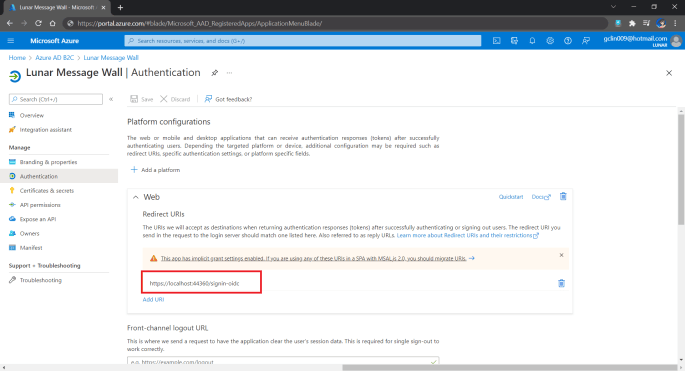The width and height of the screenshot is (685, 371).
Task: Open Certificates & secrets
Action: 46,191
